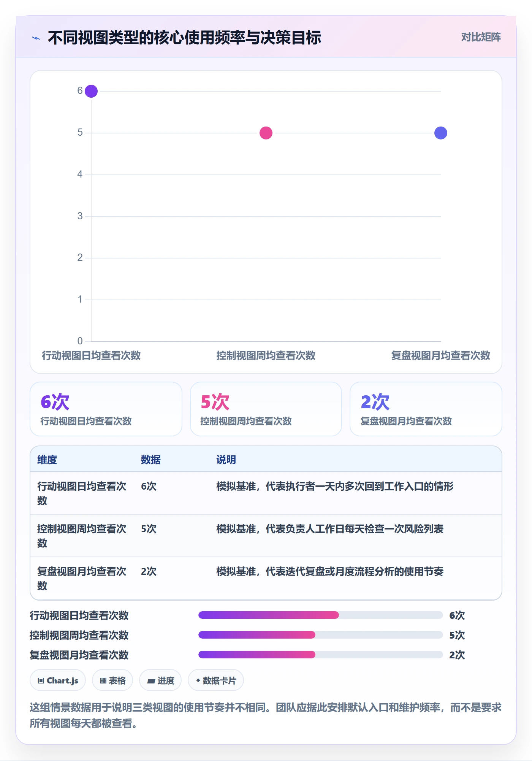Click the icon in the 进度 tag
The width and height of the screenshot is (532, 761).
151,681
